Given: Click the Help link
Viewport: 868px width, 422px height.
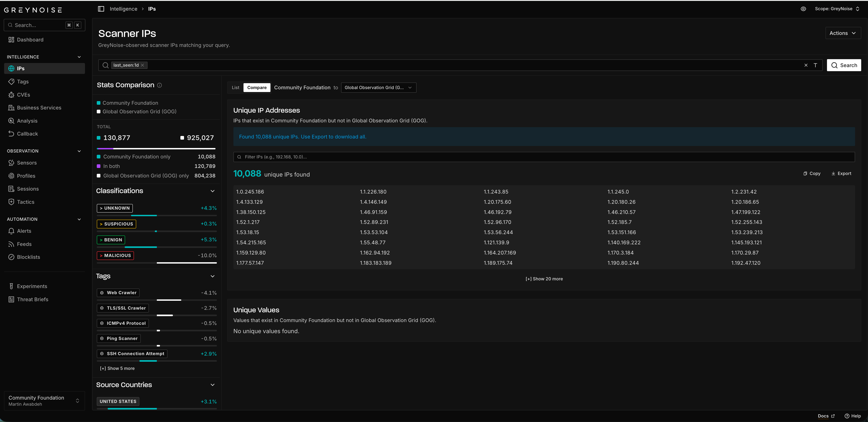Looking at the screenshot, I should tap(853, 416).
